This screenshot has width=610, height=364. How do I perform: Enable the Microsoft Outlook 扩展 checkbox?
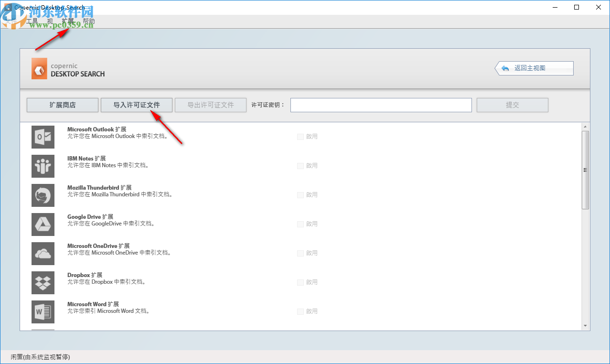point(300,136)
